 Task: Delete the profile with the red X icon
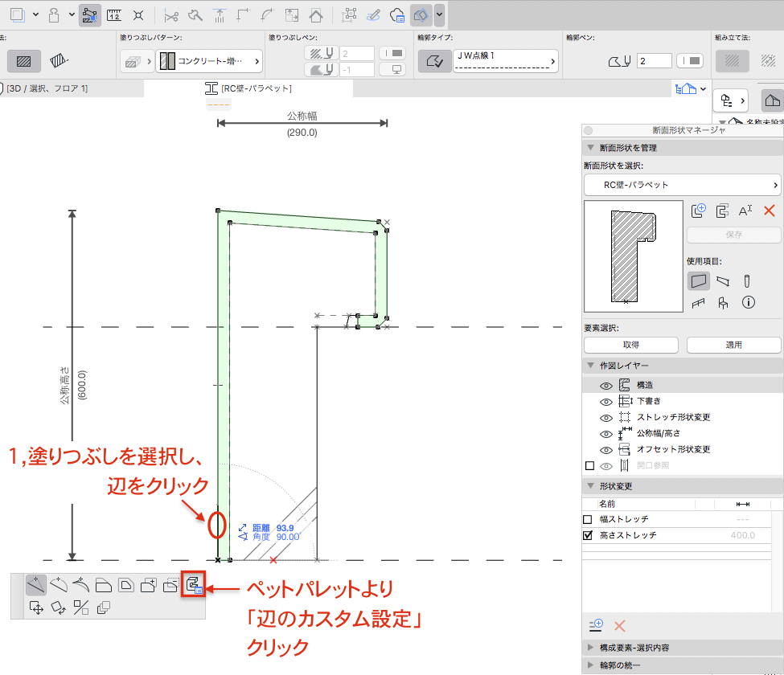pos(769,211)
